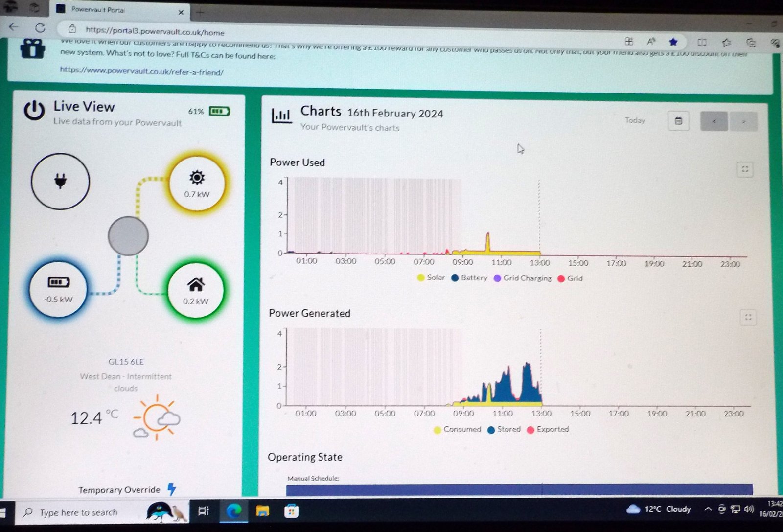Open Microsoft Edge from the taskbar
Viewport: 783px width, 532px height.
(233, 511)
